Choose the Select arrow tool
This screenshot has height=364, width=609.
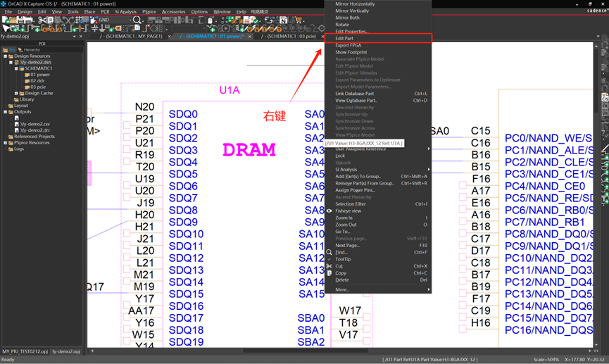[x=5, y=28]
